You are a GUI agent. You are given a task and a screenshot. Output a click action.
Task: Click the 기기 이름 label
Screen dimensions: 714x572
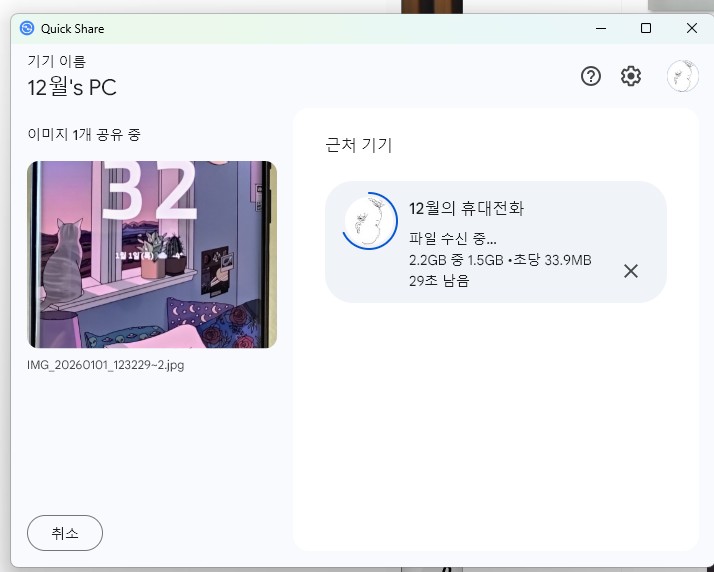(56, 61)
